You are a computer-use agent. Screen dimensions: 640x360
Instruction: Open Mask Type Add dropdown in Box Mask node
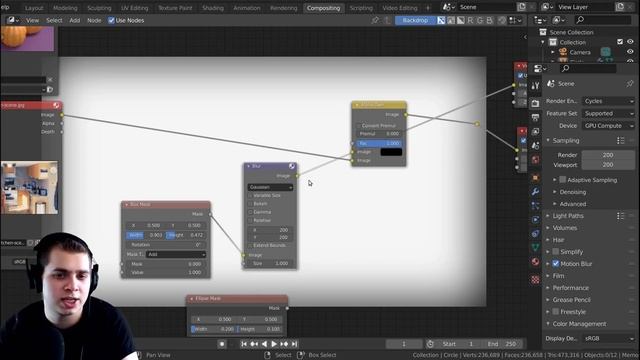tap(176, 254)
